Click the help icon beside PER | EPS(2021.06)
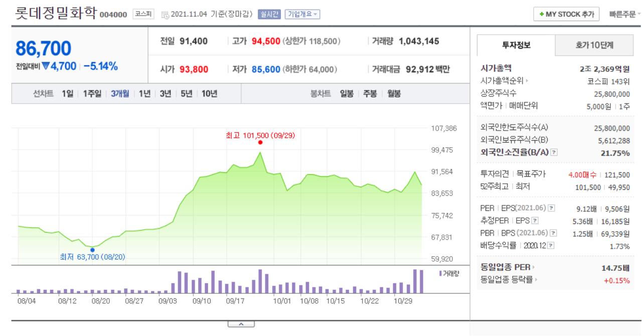This screenshot has height=336, width=644. tap(552, 209)
